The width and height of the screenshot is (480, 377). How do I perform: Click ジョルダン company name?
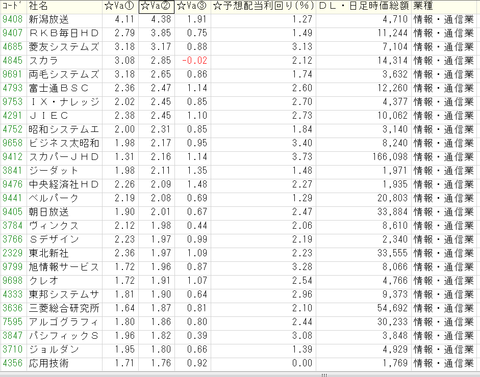click(x=53, y=349)
